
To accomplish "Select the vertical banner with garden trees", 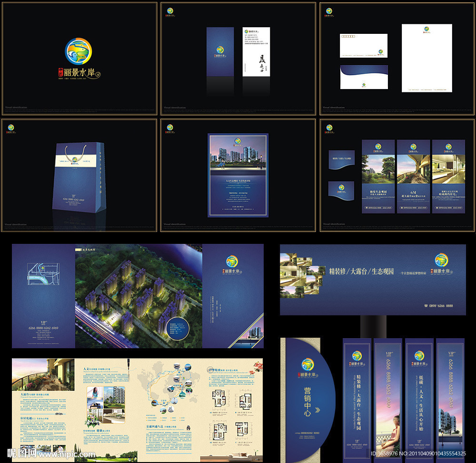I will click(x=378, y=177).
